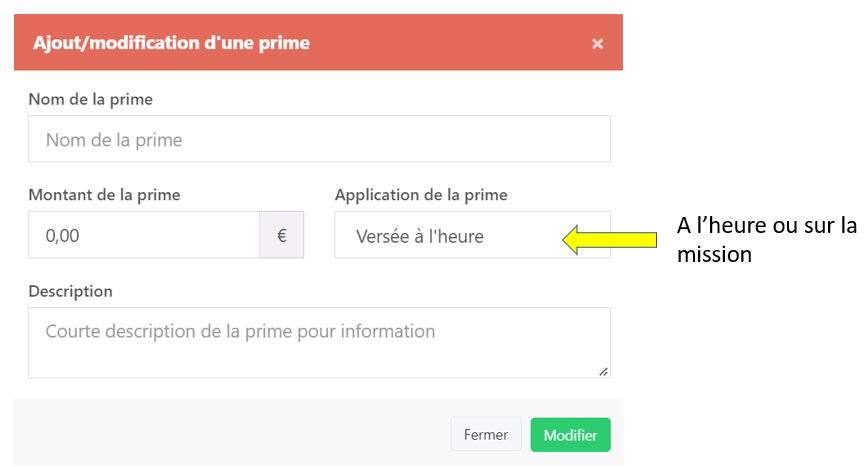
Task: Close the dialog with the X icon
Action: [597, 43]
